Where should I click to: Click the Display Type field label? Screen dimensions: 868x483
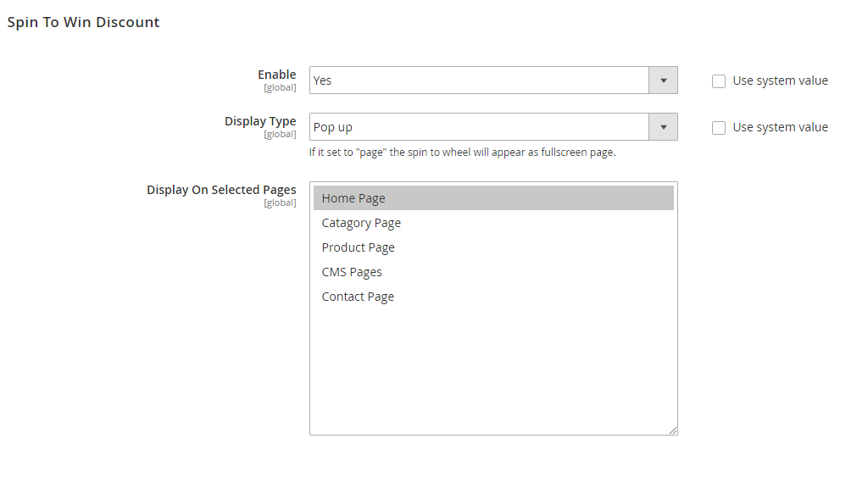tap(260, 121)
